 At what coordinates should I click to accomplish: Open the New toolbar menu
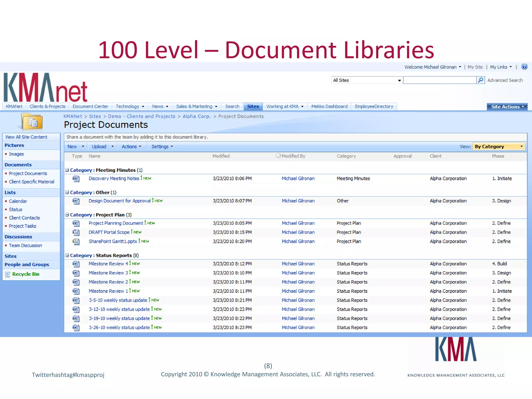coord(76,147)
